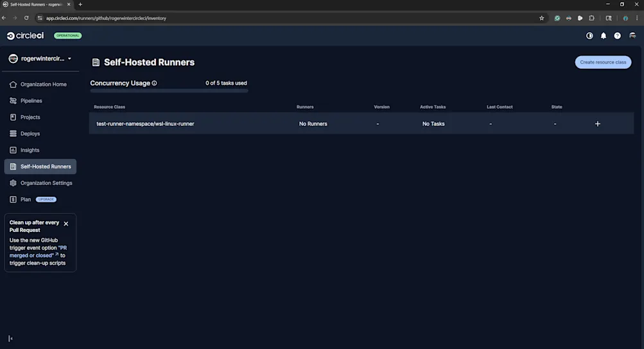The width and height of the screenshot is (644, 349).
Task: Click the OPERATIONAL status badge
Action: pos(68,36)
